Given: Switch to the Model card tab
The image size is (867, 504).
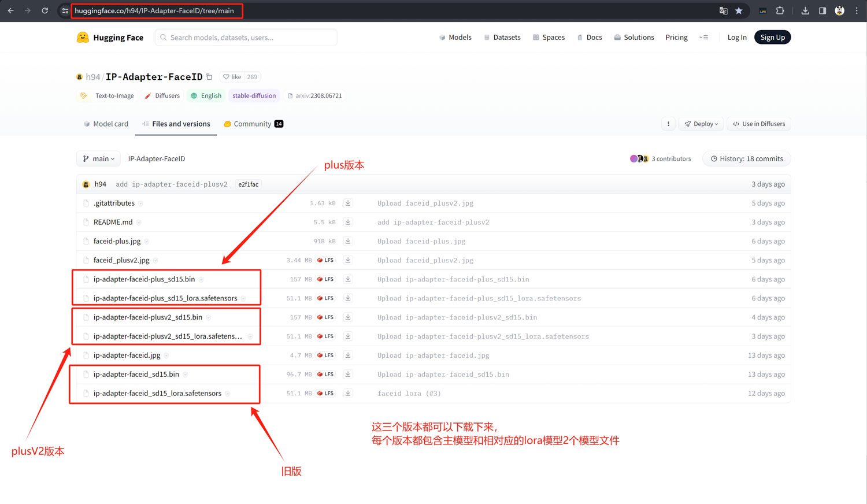Looking at the screenshot, I should (x=106, y=124).
